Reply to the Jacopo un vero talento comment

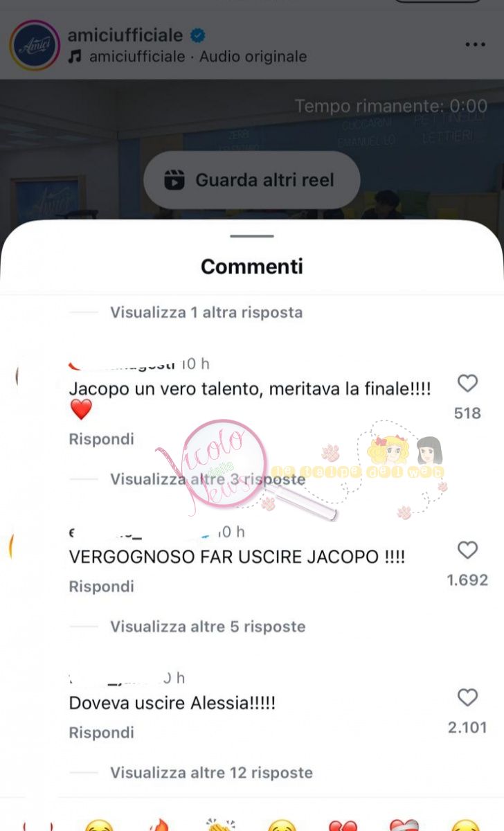101,439
